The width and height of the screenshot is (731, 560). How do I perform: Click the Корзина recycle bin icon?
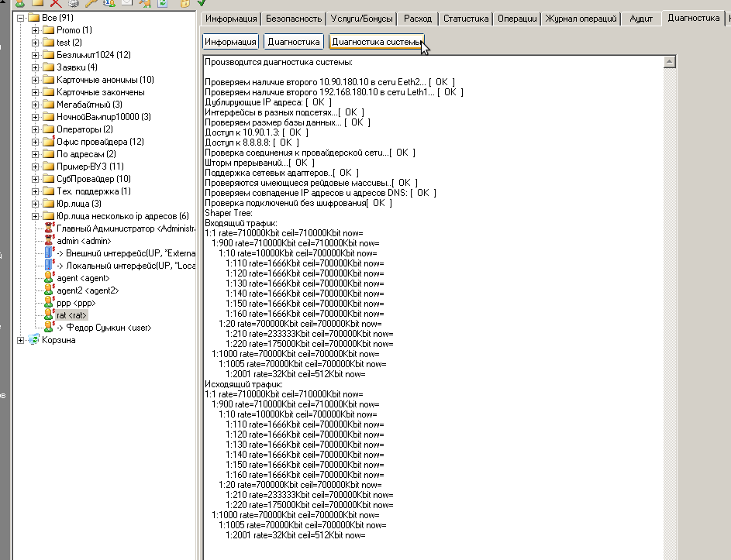coord(33,340)
